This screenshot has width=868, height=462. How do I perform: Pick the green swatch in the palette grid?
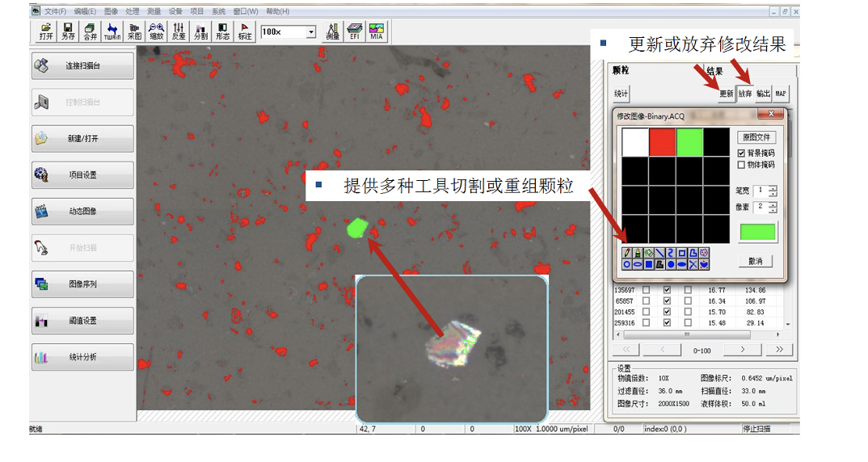pos(689,142)
